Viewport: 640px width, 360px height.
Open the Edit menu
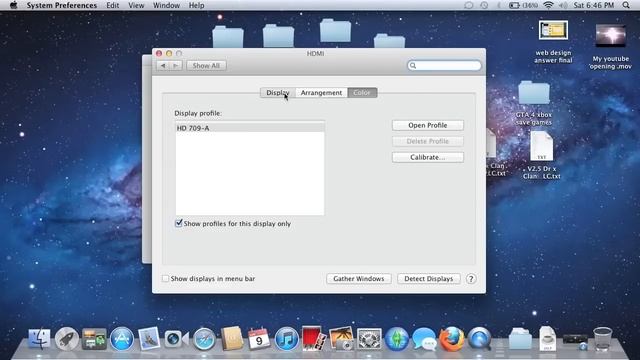(113, 5)
